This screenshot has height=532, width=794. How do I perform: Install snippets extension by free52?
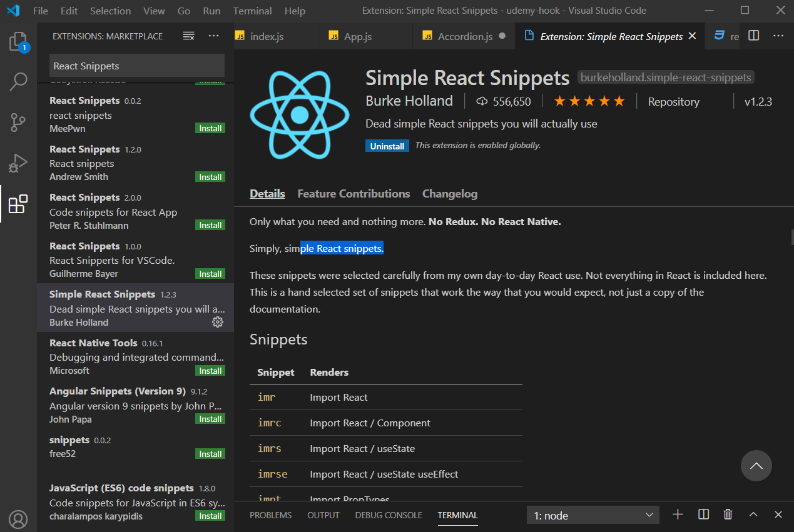(x=210, y=454)
